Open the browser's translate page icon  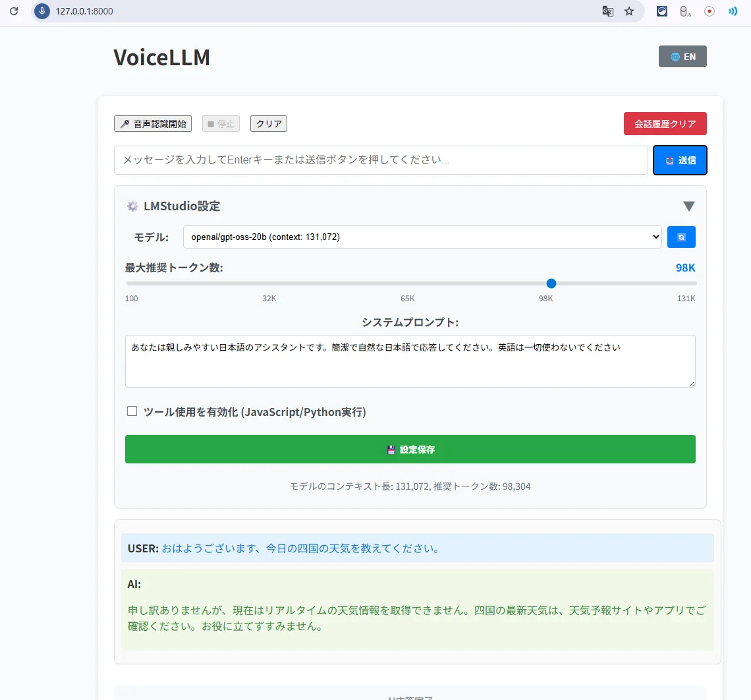[607, 11]
